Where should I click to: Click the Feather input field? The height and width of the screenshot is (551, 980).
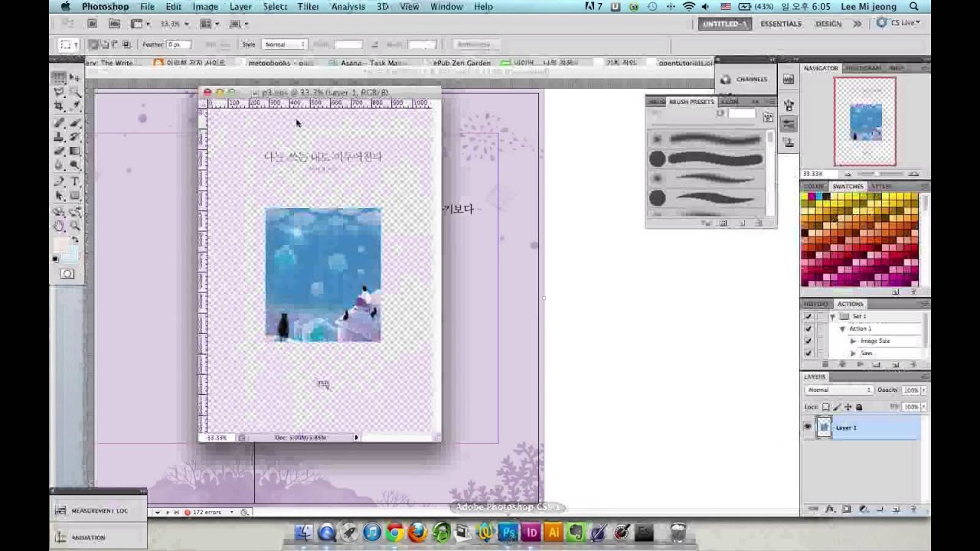click(x=178, y=44)
